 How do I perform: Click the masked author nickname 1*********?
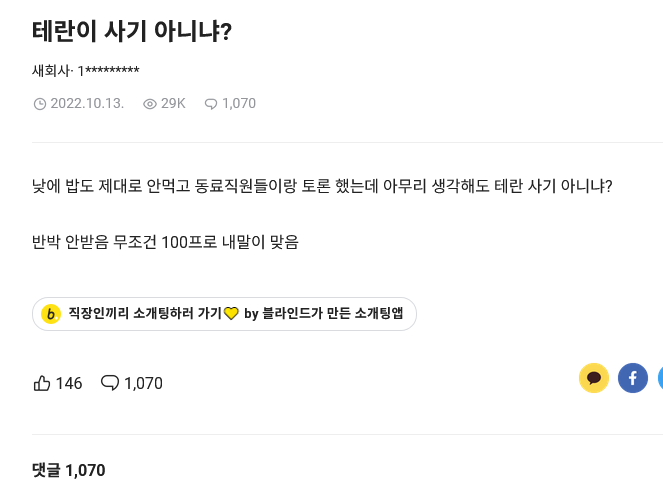(108, 71)
